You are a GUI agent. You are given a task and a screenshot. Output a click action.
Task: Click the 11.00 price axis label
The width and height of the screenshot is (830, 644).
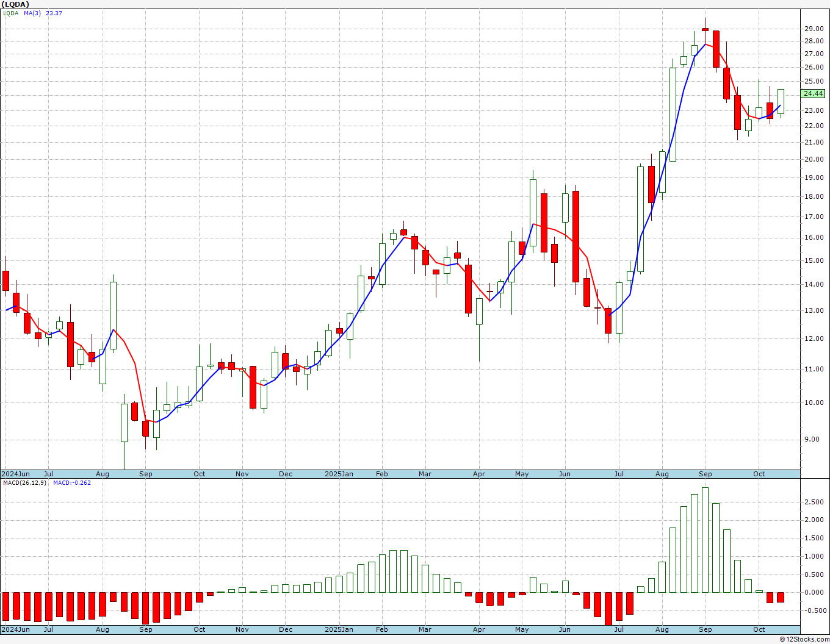tap(813, 369)
